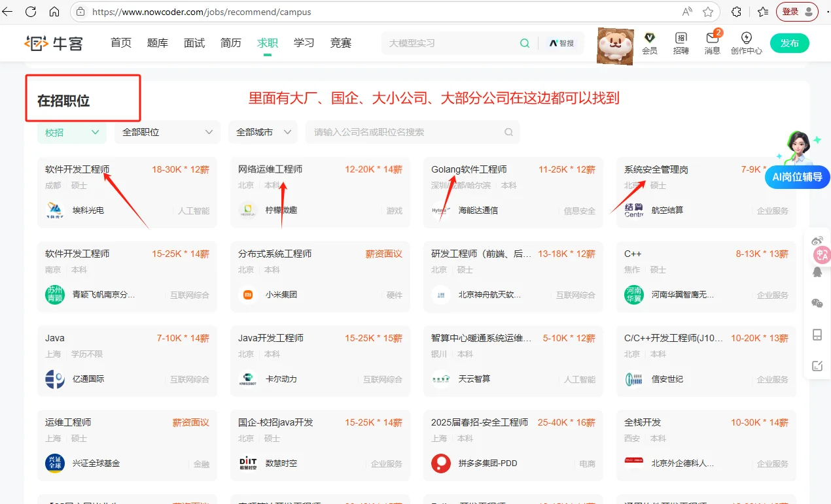Open the 全栈开发 job title

(643, 422)
